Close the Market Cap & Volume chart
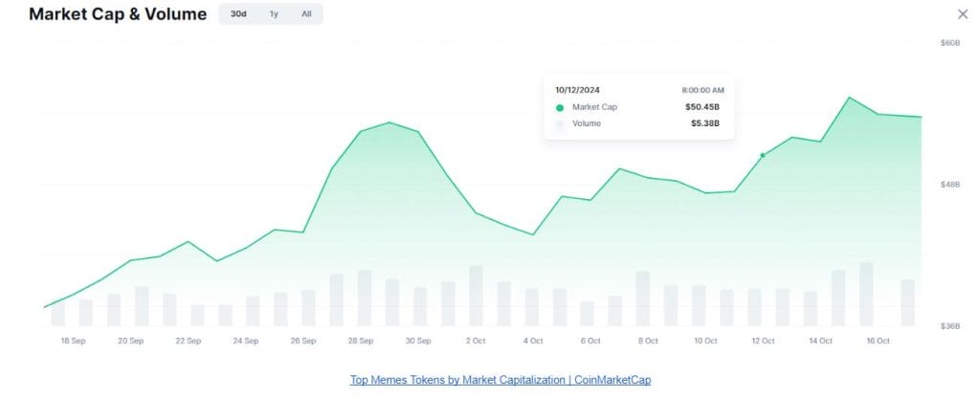The width and height of the screenshot is (980, 398). point(963,14)
